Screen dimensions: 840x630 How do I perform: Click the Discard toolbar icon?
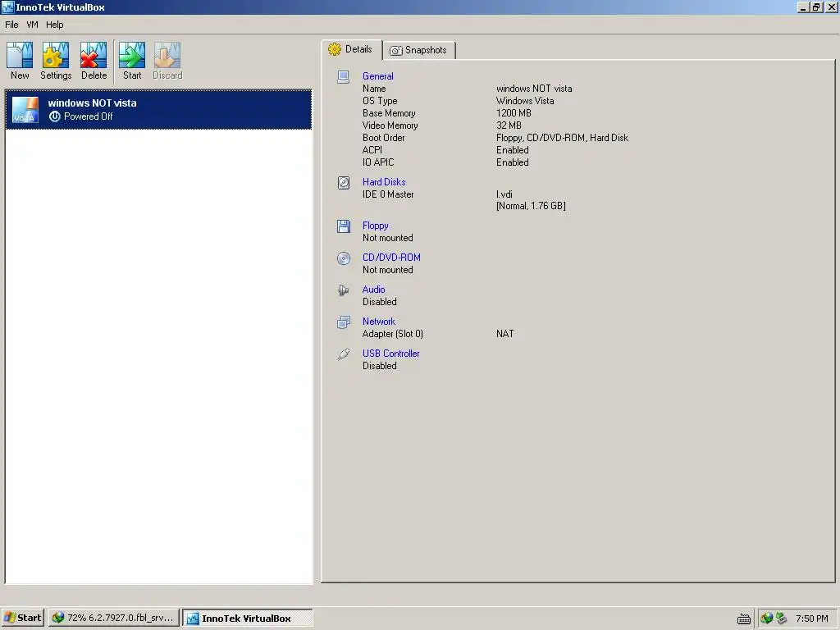click(167, 55)
